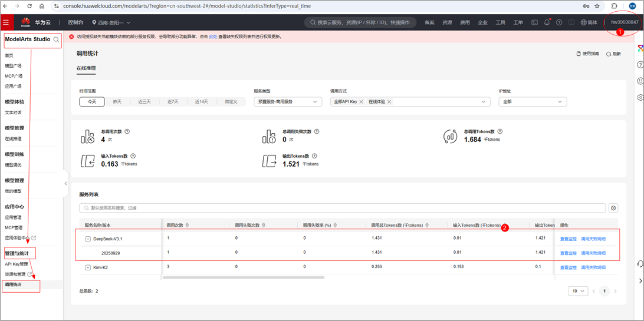Click the feedback speech bubble icon in top bar
644x321 pixels.
pyautogui.click(x=571, y=22)
